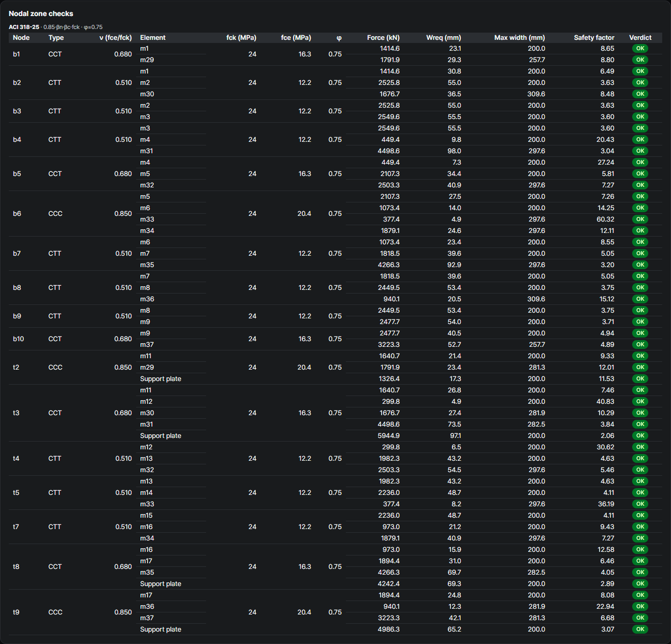Image resolution: width=671 pixels, height=644 pixels.
Task: Select node b6 in the Node column
Action: coord(17,213)
